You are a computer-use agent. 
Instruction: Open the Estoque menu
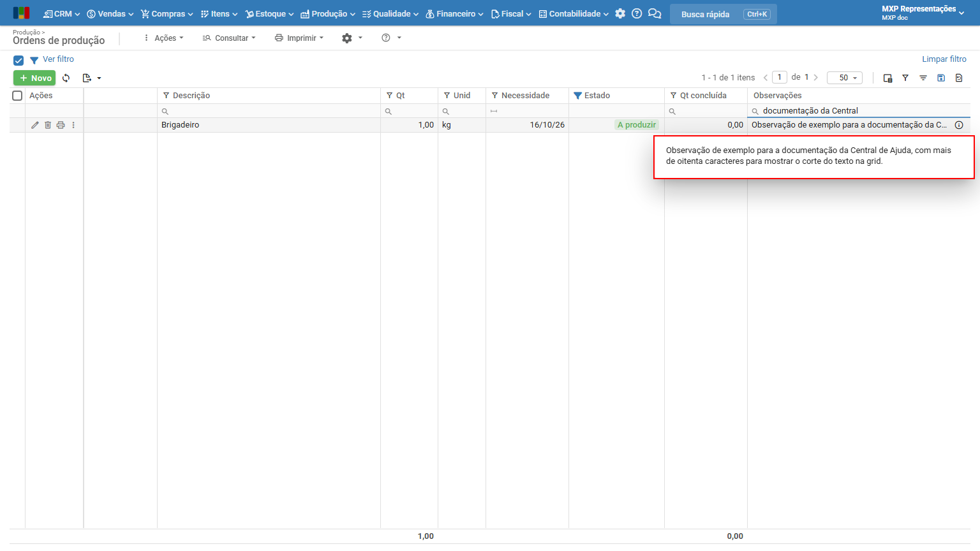click(269, 13)
